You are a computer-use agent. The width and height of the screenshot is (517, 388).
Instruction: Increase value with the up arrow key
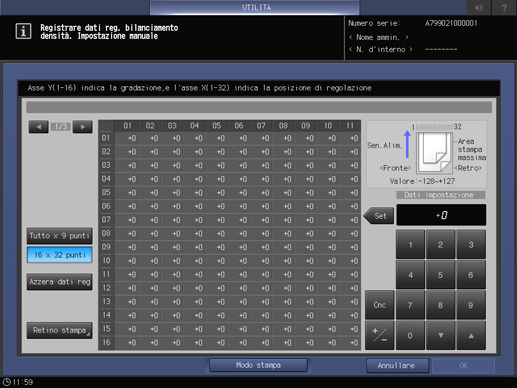click(471, 335)
